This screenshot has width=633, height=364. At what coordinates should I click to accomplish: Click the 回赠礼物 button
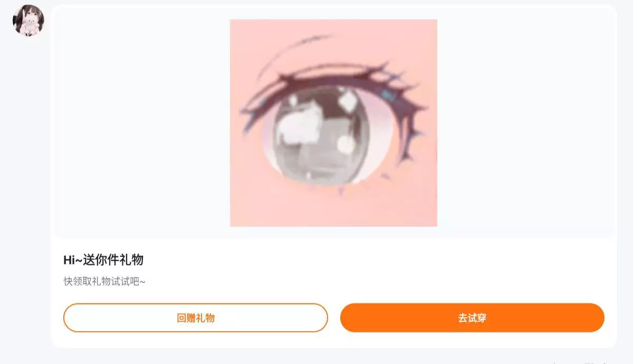click(x=196, y=318)
